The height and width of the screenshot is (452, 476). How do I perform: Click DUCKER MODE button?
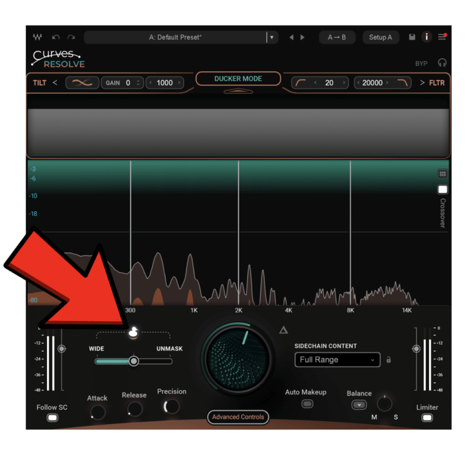(x=238, y=79)
